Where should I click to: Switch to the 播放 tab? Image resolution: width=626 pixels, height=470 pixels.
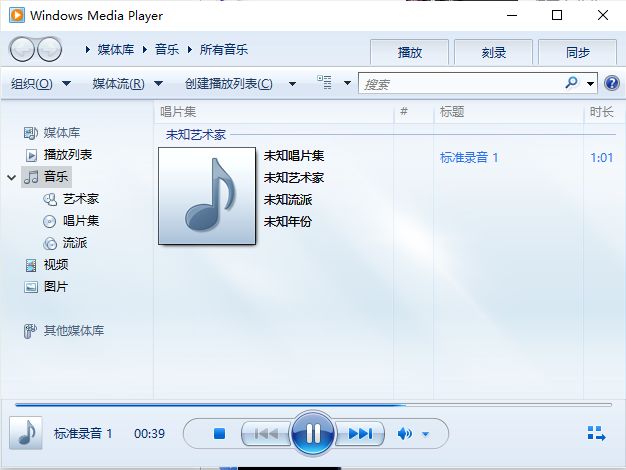click(410, 52)
